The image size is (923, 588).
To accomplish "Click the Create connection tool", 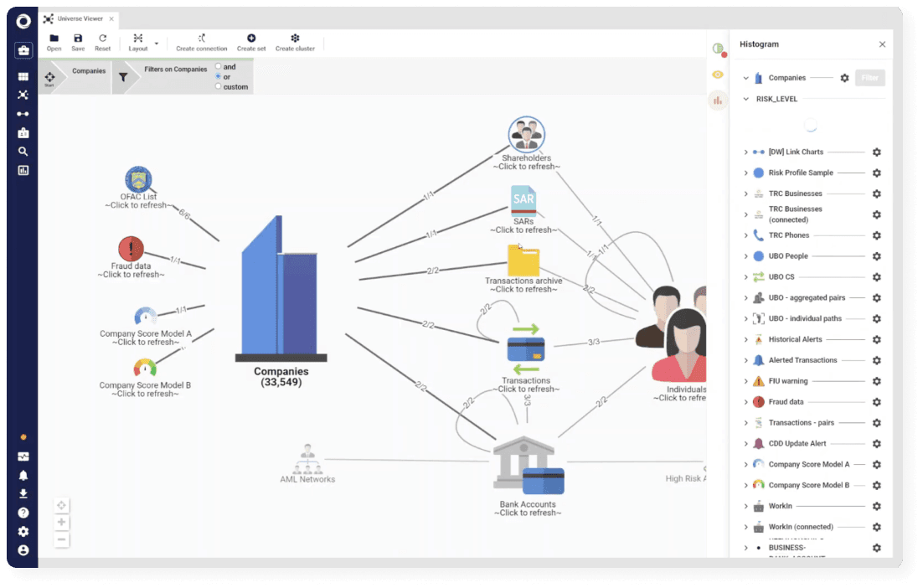I will coord(202,39).
